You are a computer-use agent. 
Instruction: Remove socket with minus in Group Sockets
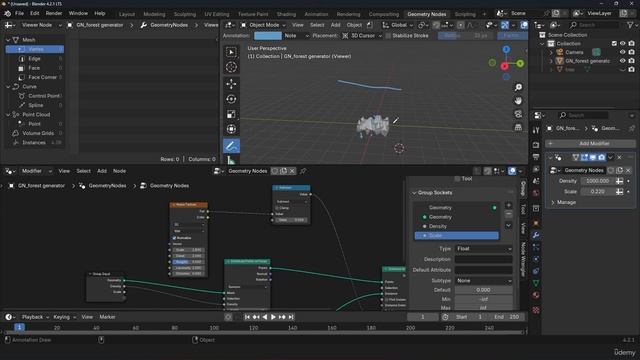tap(509, 214)
